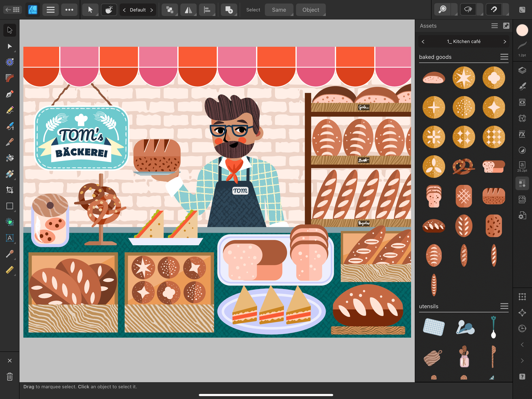Toggle the Same selection mode
Screen dimensions: 532x399
coord(279,10)
